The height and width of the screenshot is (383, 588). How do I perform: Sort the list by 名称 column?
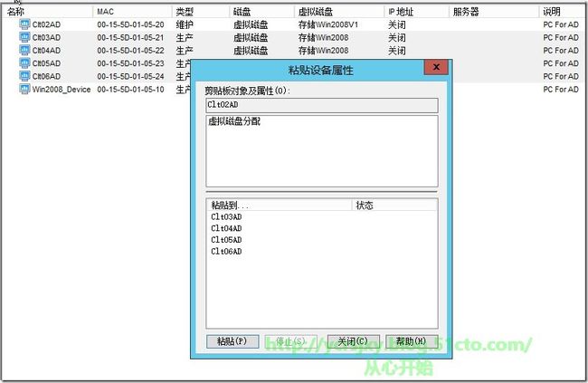click(x=45, y=12)
